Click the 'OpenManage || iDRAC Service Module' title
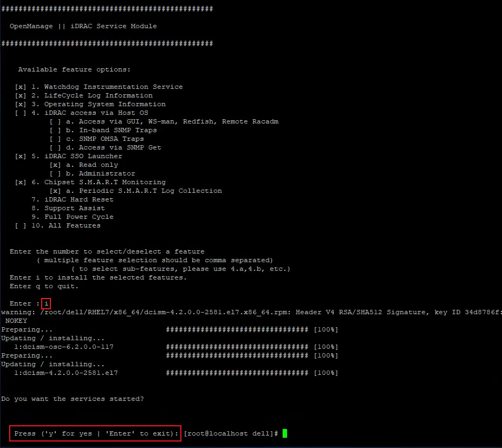Screen dimensions: 502x448 83,26
